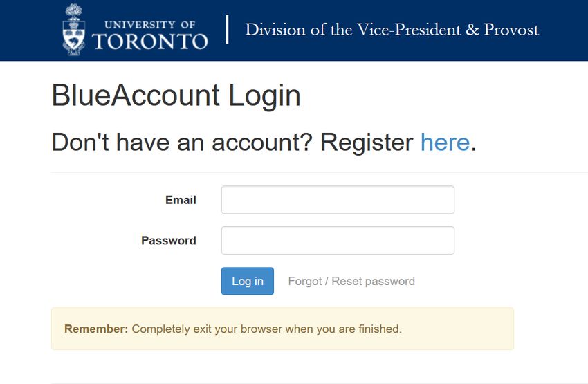Open the Division of the Vice-President & Provost title

pyautogui.click(x=392, y=30)
